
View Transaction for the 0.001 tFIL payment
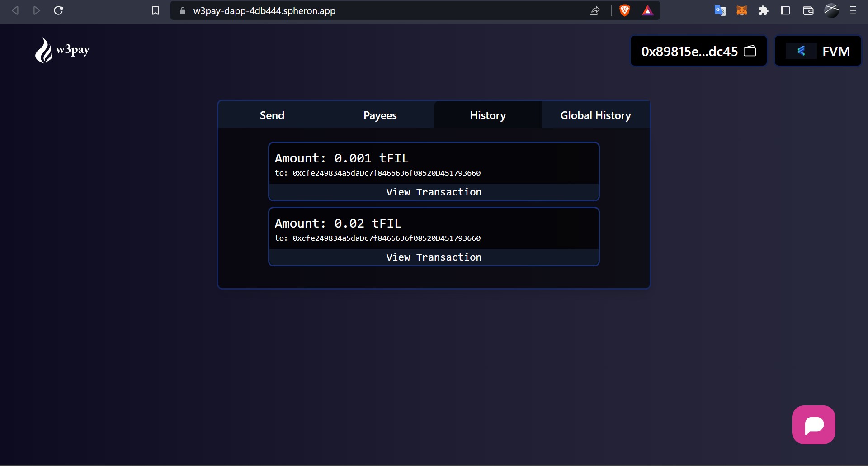(x=434, y=192)
